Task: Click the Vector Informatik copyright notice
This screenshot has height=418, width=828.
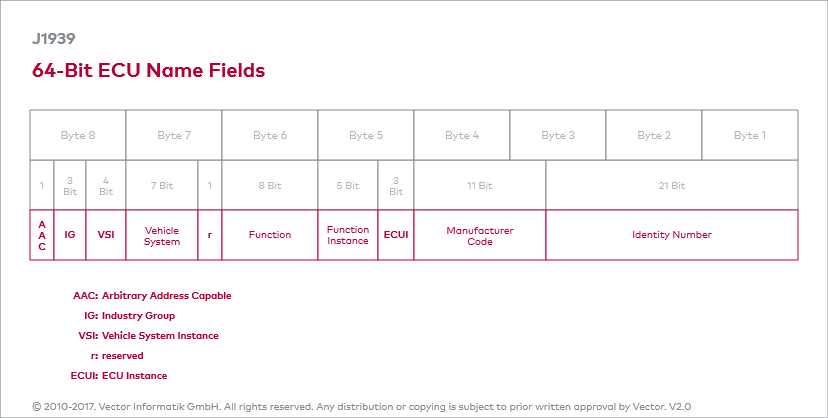Action: pyautogui.click(x=362, y=407)
